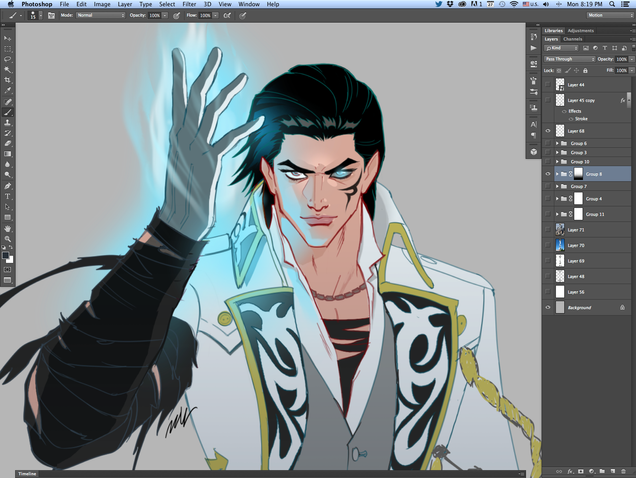Image resolution: width=636 pixels, height=478 pixels.
Task: Open the Character panel icon
Action: (x=534, y=125)
